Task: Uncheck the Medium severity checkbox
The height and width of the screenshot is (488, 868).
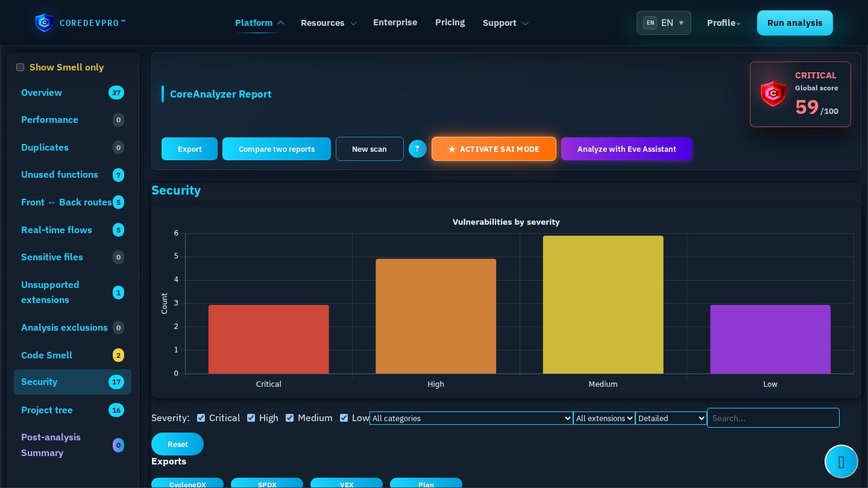Action: coord(289,418)
